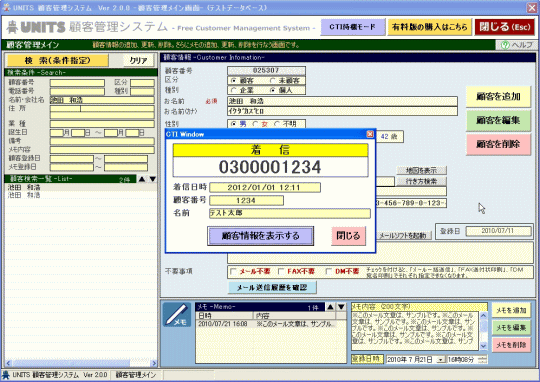540x382 pixels.
Task: Select first 池田 和浩 row in search list
Action: 81,187
